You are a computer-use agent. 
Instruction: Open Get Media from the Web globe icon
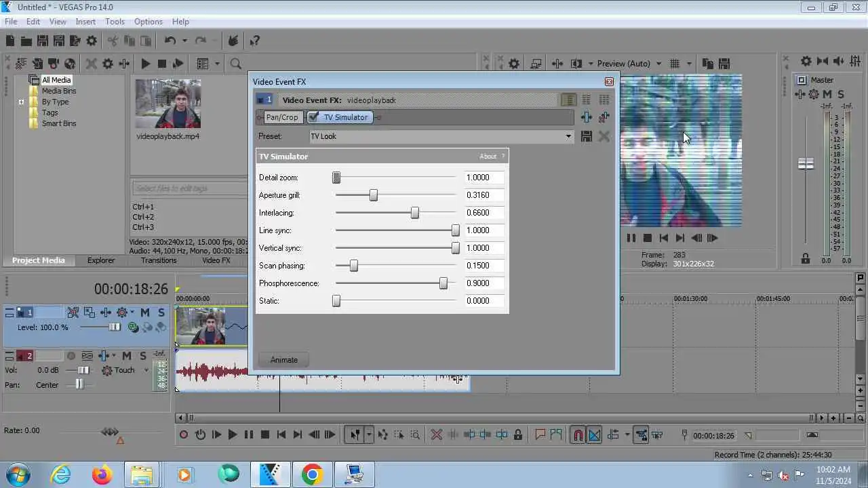pyautogui.click(x=70, y=64)
